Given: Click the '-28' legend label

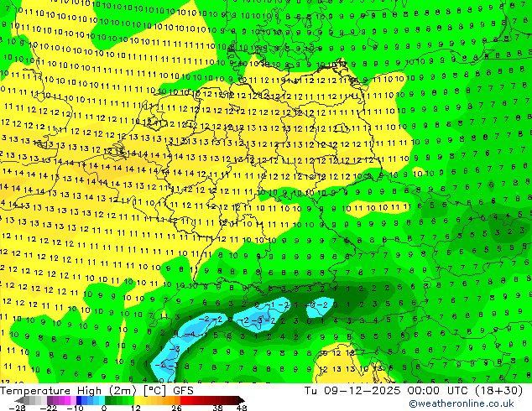Looking at the screenshot, I should point(17,408).
